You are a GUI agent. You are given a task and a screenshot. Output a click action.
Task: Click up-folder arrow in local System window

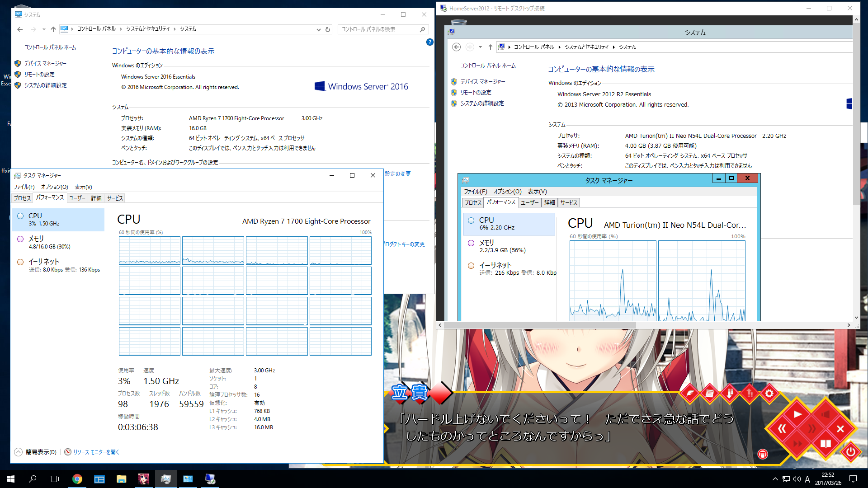(x=53, y=29)
